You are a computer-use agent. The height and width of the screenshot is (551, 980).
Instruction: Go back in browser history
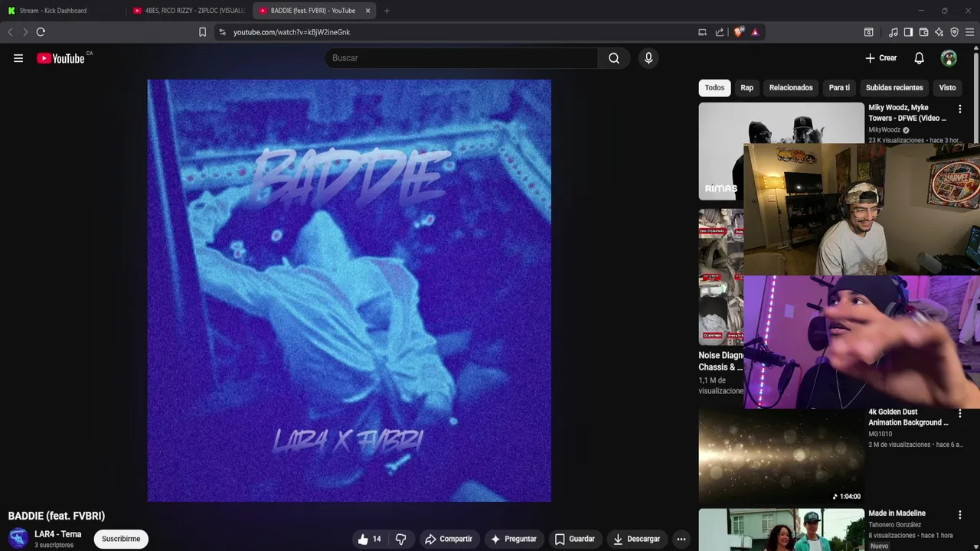point(10,32)
